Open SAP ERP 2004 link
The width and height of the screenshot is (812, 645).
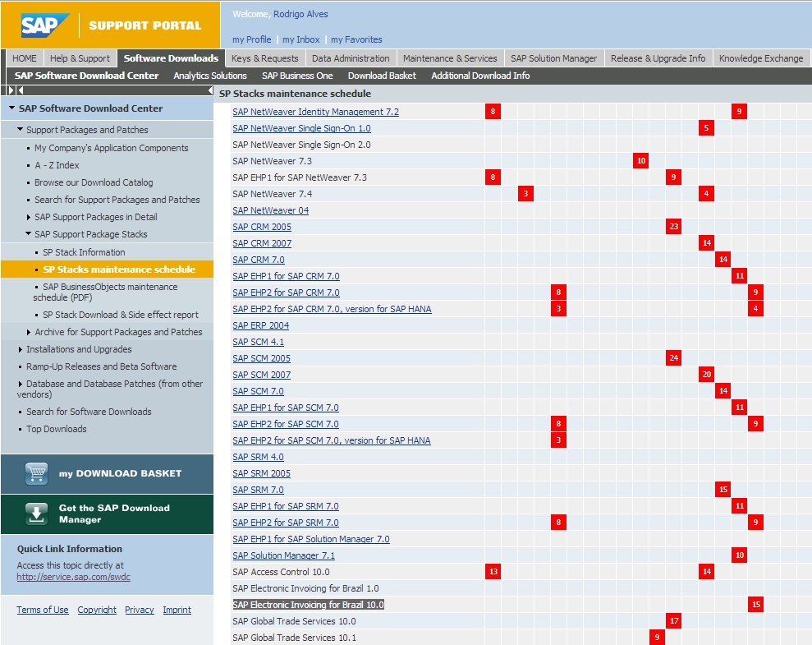(x=261, y=325)
